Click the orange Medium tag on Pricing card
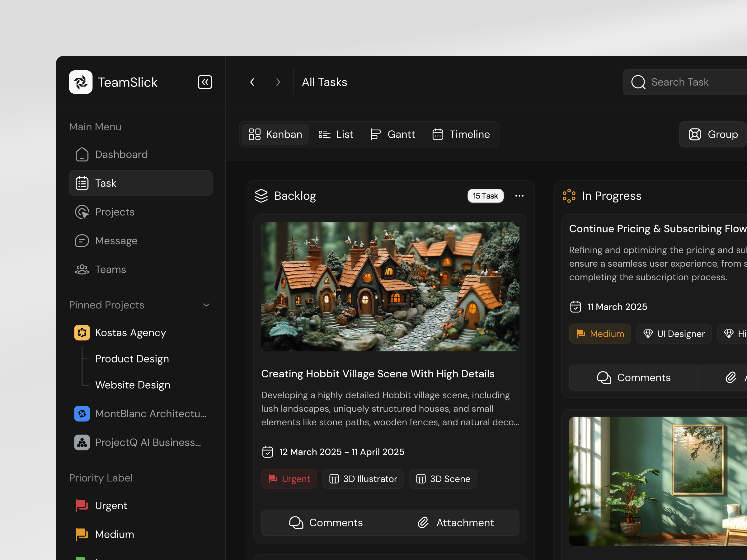Screen dimensions: 747x560 (600, 334)
